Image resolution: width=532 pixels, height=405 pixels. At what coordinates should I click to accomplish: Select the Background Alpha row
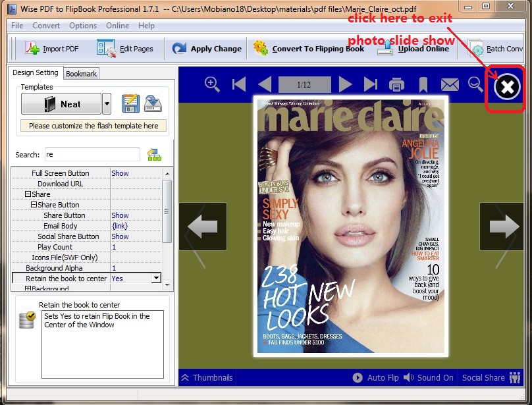(x=86, y=268)
